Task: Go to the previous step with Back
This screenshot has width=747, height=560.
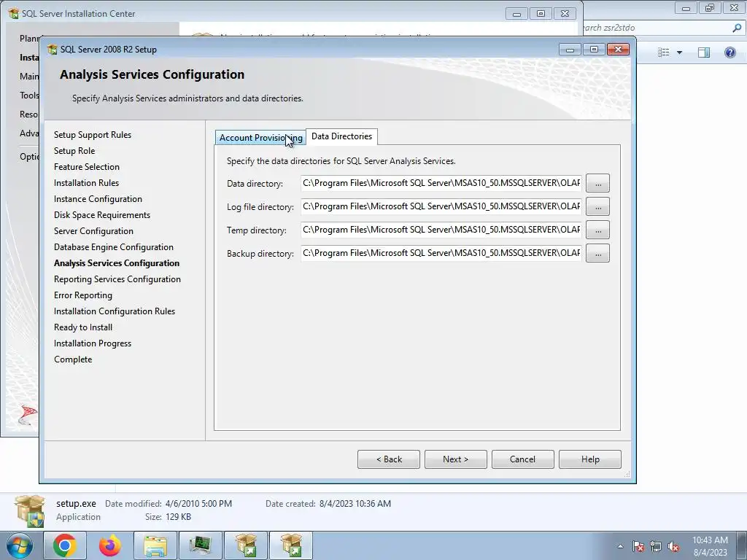Action: (389, 459)
